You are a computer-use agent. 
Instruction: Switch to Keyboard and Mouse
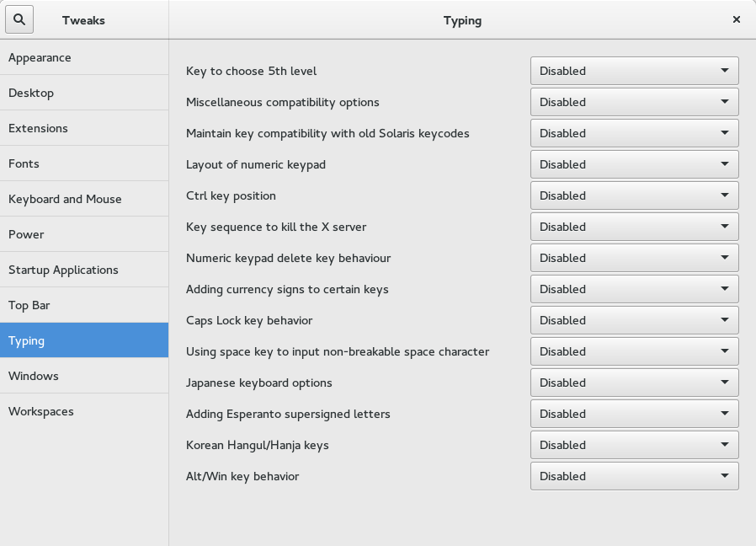pyautogui.click(x=84, y=199)
